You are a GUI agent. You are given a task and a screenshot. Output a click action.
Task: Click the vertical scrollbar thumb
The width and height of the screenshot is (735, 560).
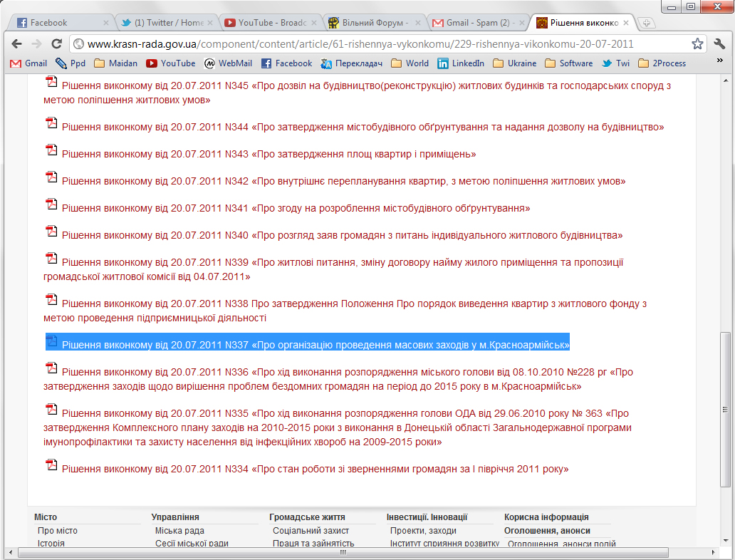(725, 408)
